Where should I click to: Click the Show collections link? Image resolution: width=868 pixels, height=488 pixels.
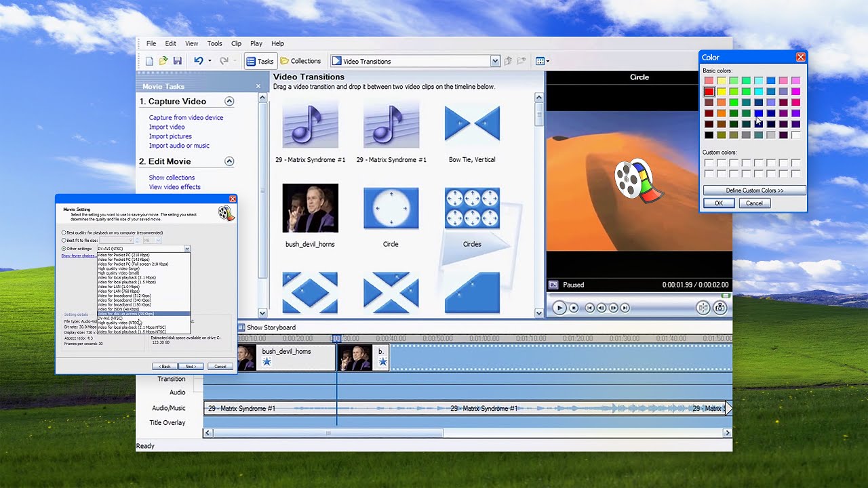172,178
